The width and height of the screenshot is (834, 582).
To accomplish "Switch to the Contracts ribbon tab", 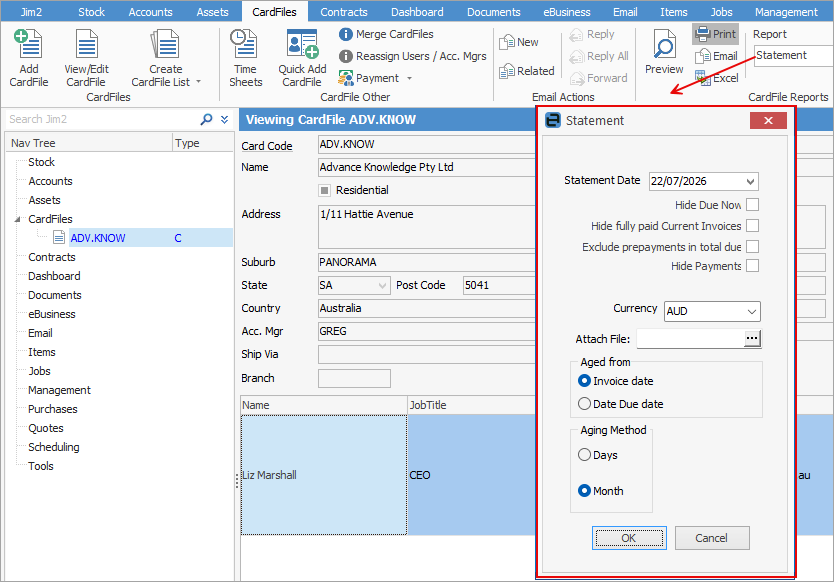I will coord(344,12).
